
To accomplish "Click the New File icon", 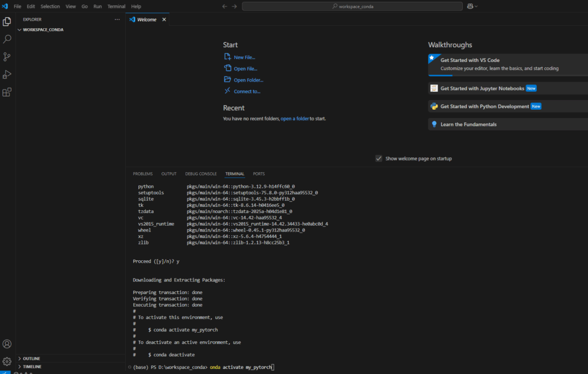I will [x=227, y=57].
